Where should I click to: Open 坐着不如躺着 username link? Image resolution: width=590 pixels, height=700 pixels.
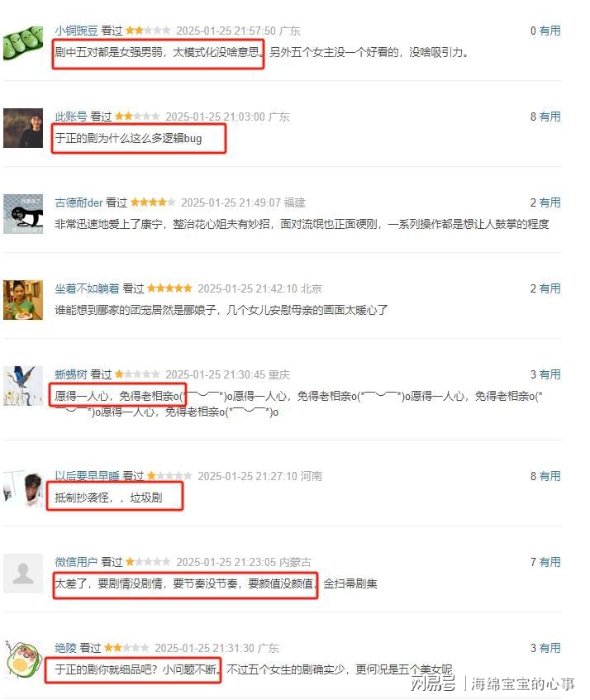[x=87, y=288]
